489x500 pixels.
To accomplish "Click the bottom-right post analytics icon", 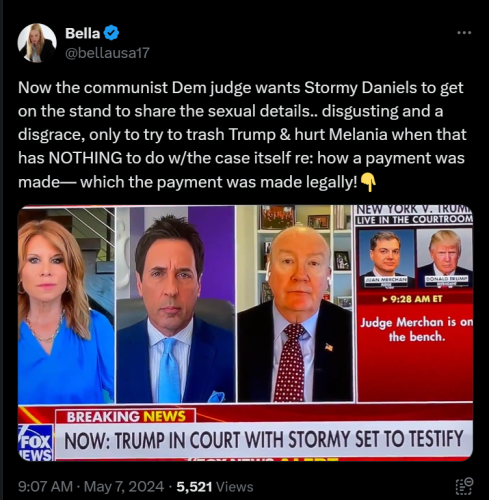I will click(x=464, y=486).
